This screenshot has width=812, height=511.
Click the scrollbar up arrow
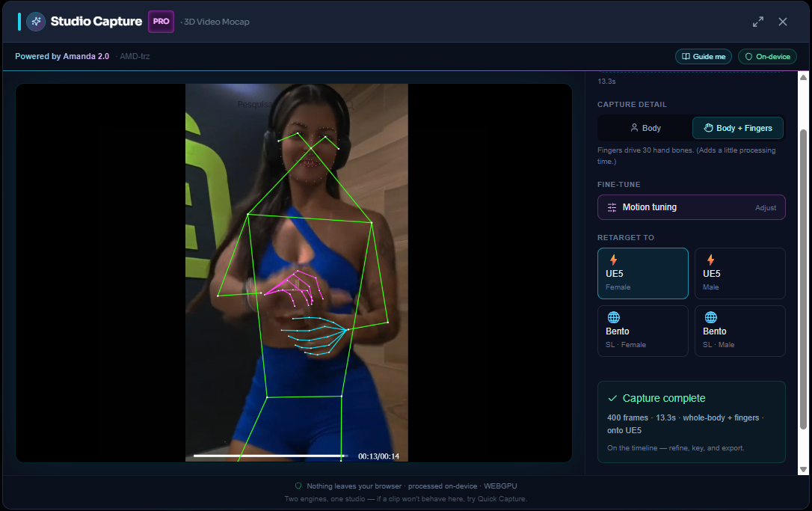803,77
